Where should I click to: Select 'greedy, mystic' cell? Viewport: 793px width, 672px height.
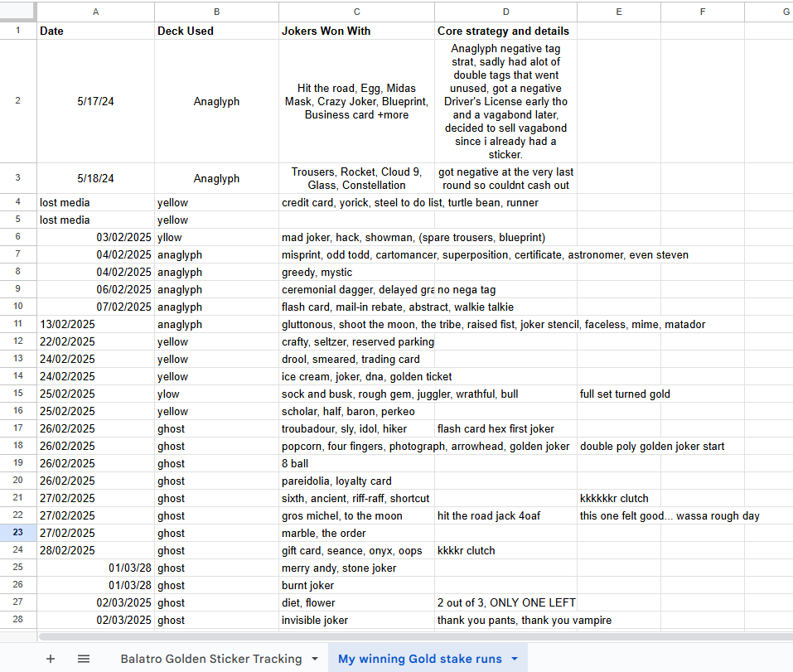[x=356, y=272]
